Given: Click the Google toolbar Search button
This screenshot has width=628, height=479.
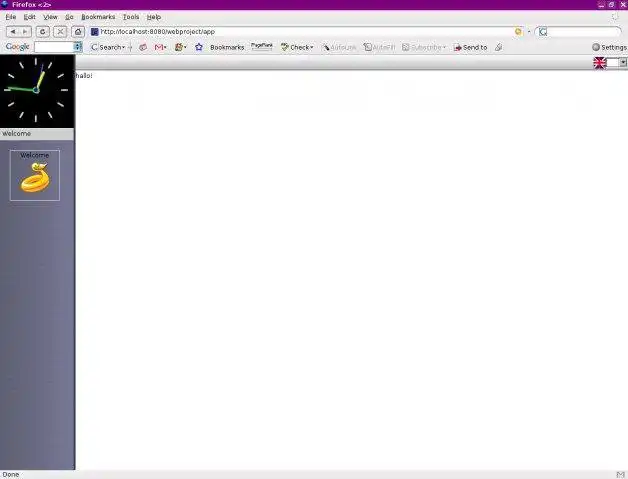Looking at the screenshot, I should coord(107,47).
